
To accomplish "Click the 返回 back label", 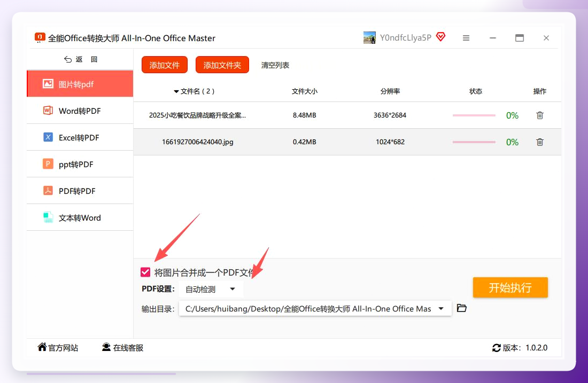I will pos(86,59).
